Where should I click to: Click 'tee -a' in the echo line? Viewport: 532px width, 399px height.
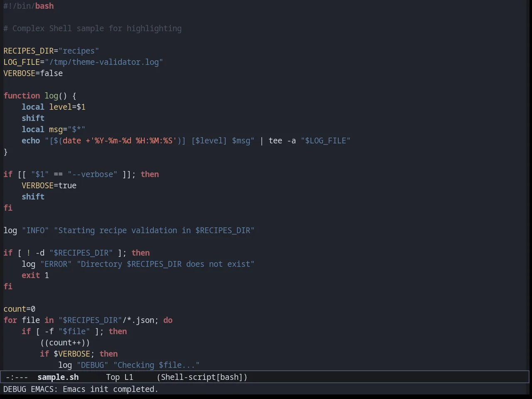282,140
